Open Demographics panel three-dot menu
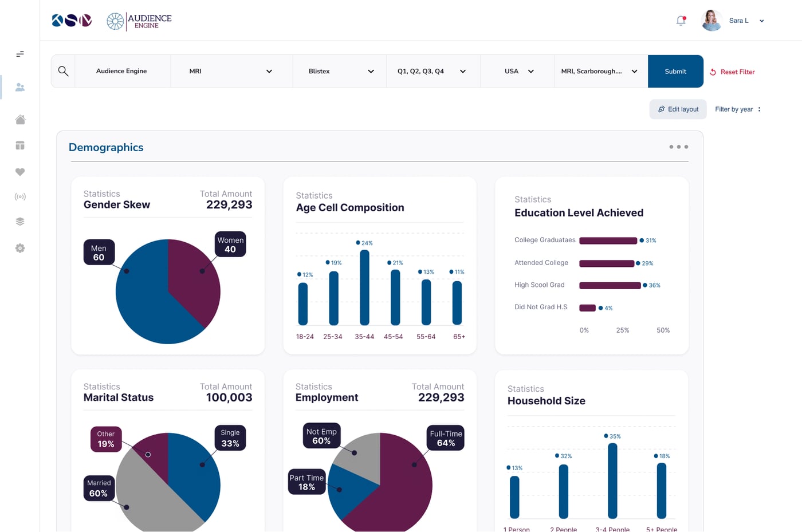Viewport: 802px width, 532px height. coord(679,147)
